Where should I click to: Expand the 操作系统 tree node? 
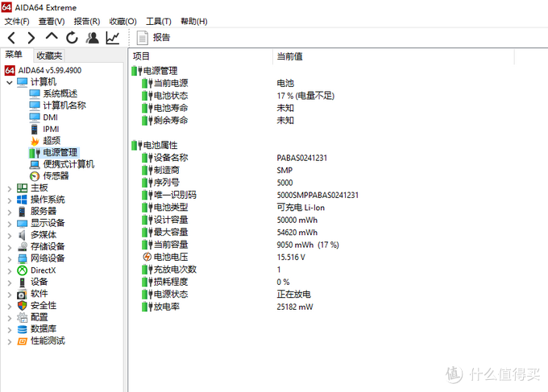[10, 200]
